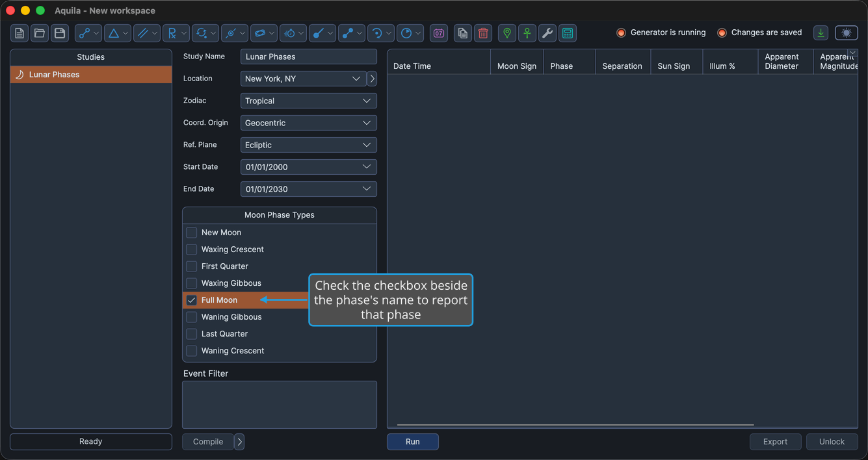
Task: Click the speeding stopwatch toolbar tool
Action: (293, 33)
